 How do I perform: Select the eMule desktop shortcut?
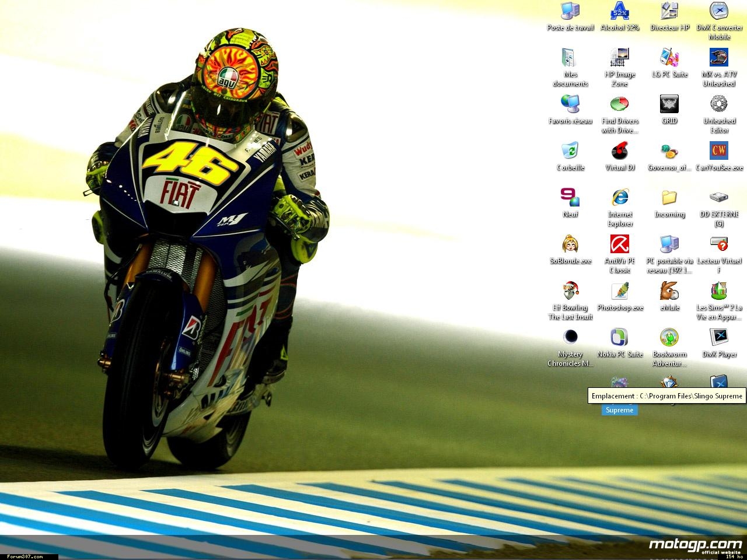[x=669, y=291]
